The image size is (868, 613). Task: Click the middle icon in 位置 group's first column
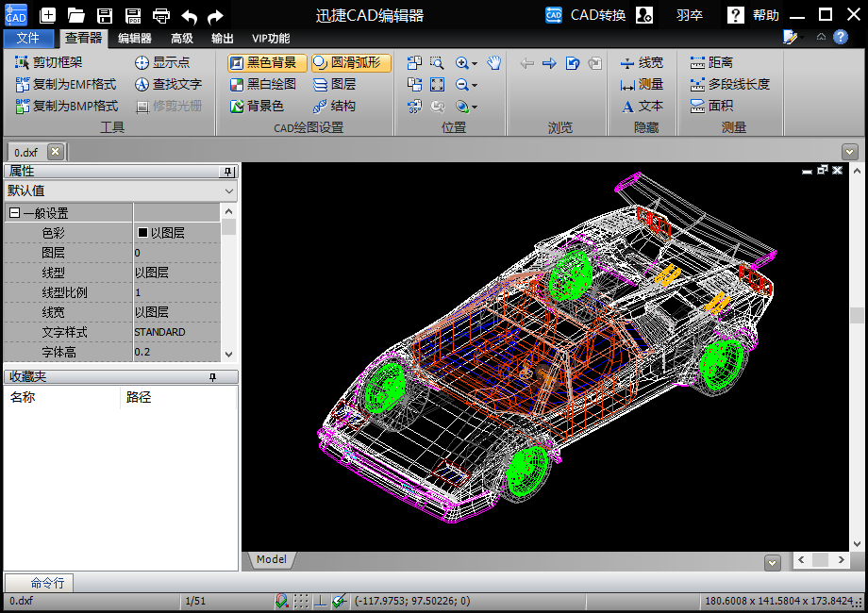click(x=414, y=84)
